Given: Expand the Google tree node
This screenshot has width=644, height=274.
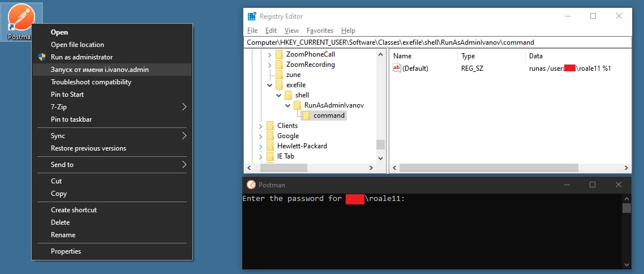Looking at the screenshot, I should [x=261, y=136].
